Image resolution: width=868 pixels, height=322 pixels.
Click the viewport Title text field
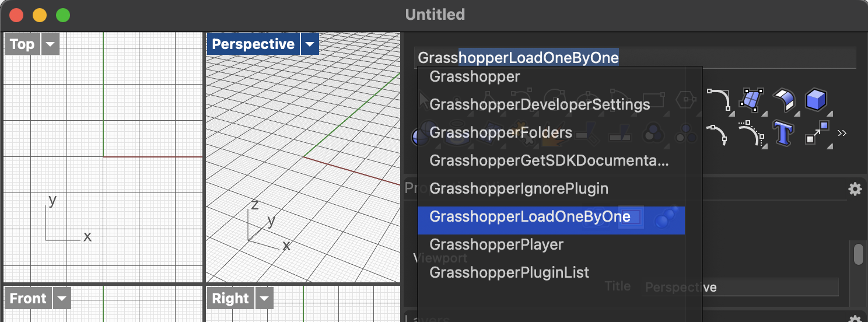point(741,287)
